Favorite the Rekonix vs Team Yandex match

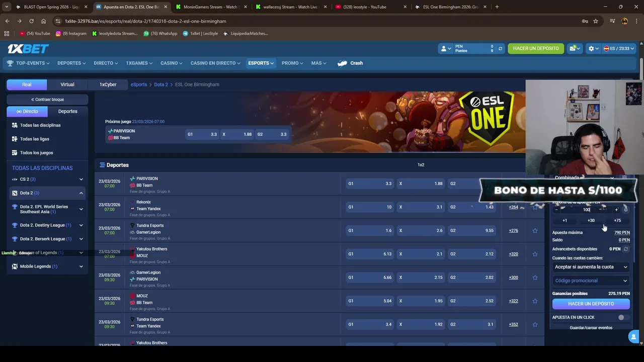click(x=535, y=207)
